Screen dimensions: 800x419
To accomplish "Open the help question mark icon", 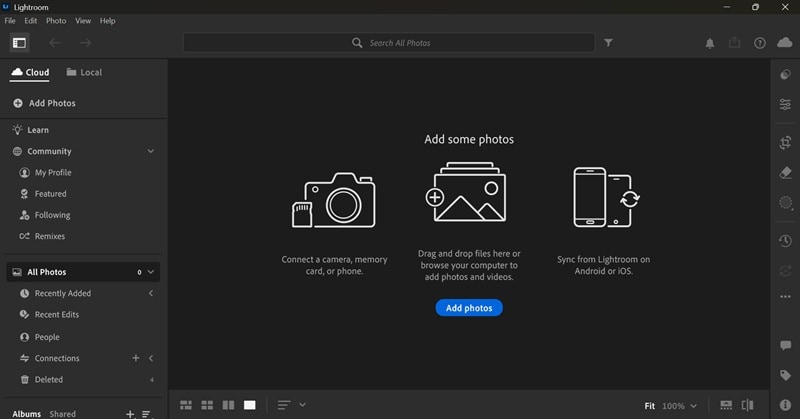I will [x=760, y=43].
